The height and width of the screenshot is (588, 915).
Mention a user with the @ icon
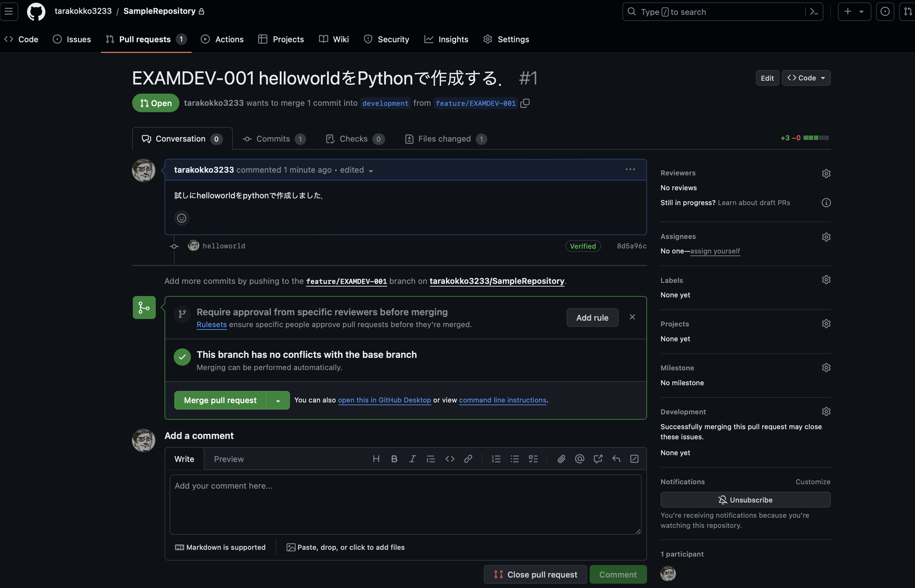coord(579,459)
